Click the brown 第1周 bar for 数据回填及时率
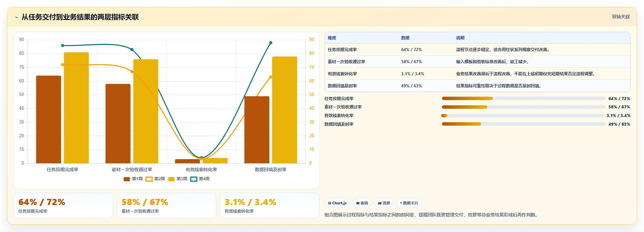Screen dimensions: 644x232 click(257, 130)
